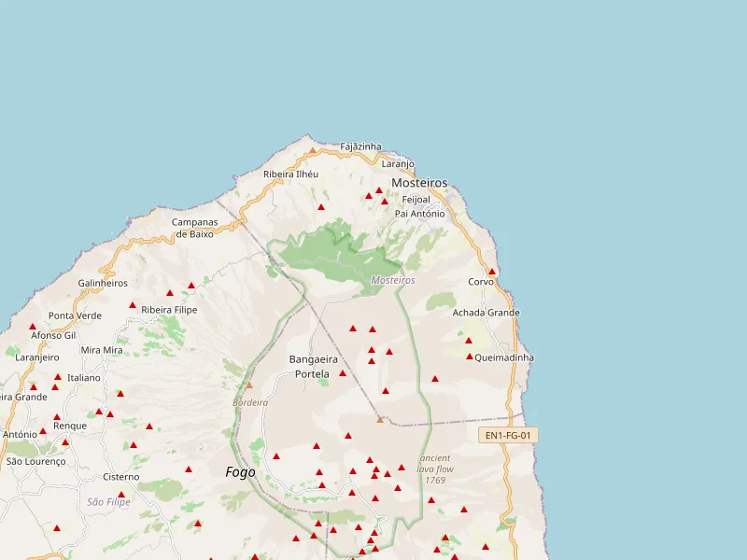This screenshot has height=560, width=747.
Task: Click the Fogo island label
Action: point(240,472)
